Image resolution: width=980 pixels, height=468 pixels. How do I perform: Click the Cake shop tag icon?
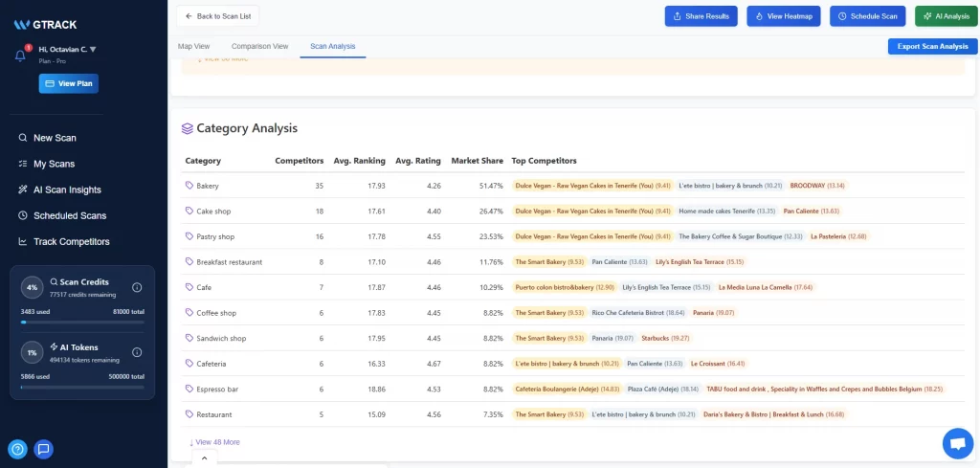coord(189,212)
